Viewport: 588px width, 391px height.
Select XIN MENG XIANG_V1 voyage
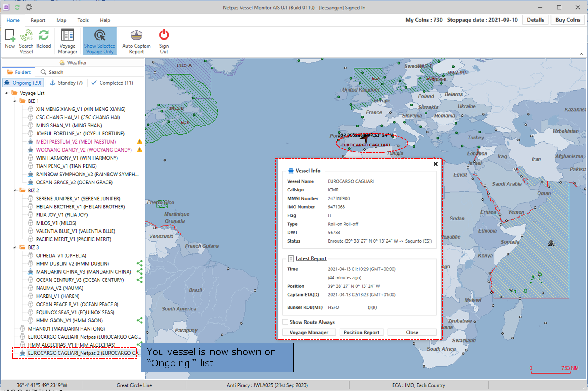coord(81,109)
